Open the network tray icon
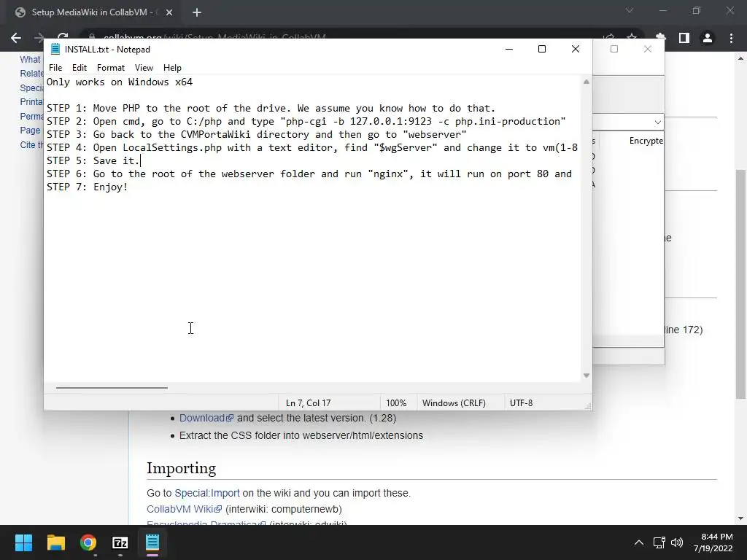 click(659, 542)
